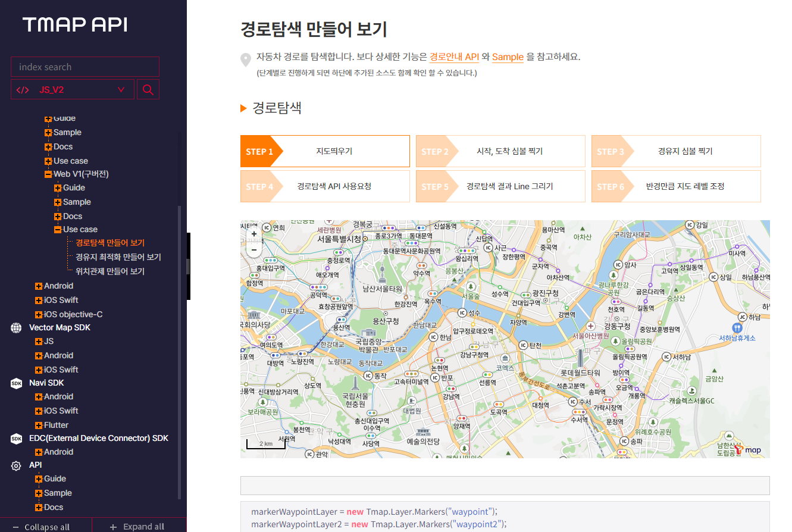
Task: Click the index search input field
Action: coord(85,67)
